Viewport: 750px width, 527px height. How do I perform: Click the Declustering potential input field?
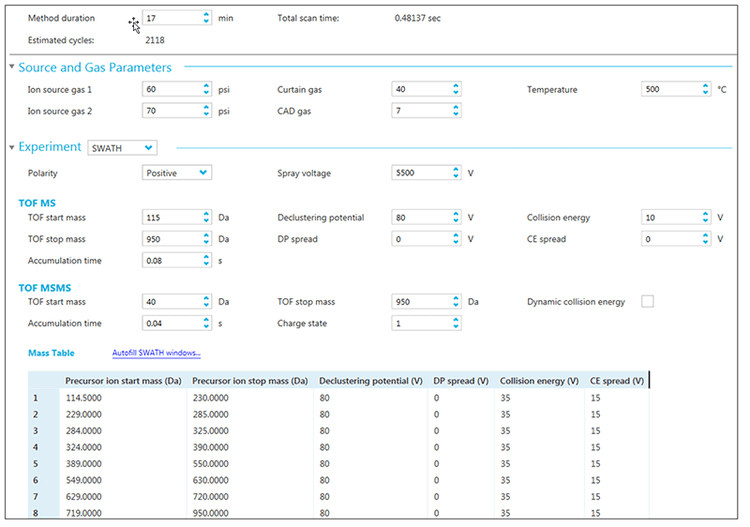click(420, 217)
